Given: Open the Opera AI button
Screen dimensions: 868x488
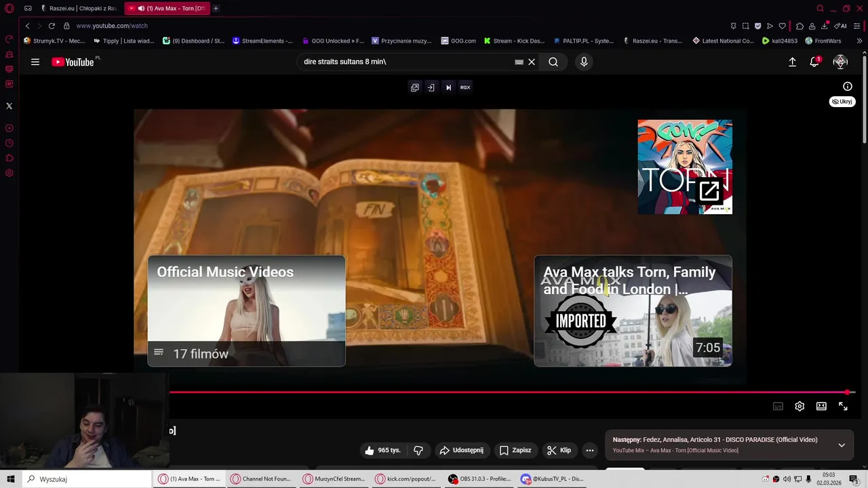Looking at the screenshot, I should point(841,26).
